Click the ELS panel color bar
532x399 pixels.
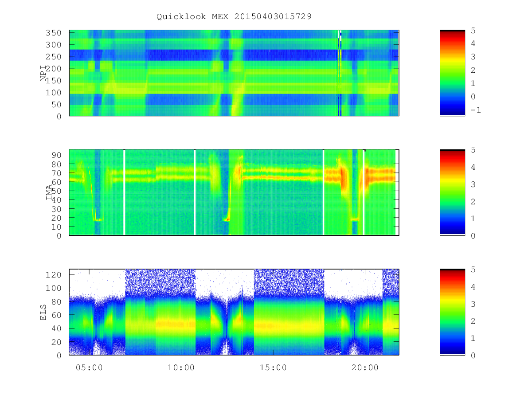(x=452, y=312)
